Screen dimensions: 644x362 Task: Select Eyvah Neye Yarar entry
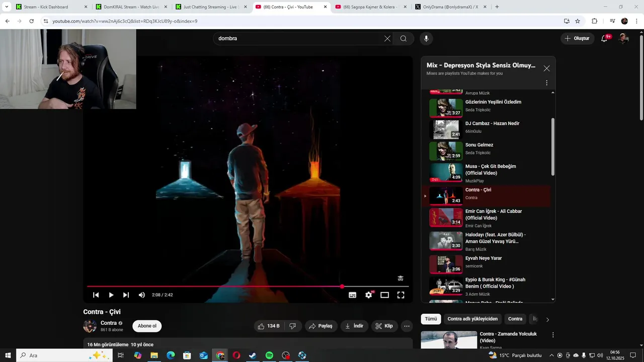[487, 263]
